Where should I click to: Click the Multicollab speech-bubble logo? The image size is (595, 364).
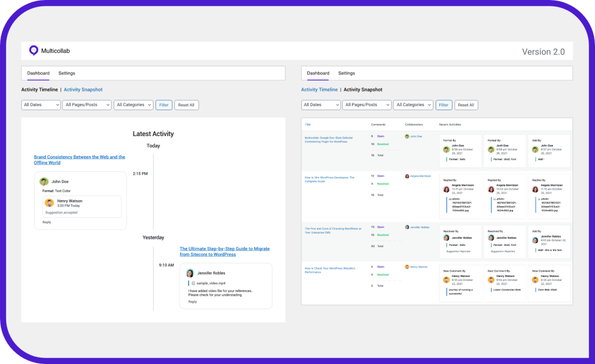click(x=34, y=50)
